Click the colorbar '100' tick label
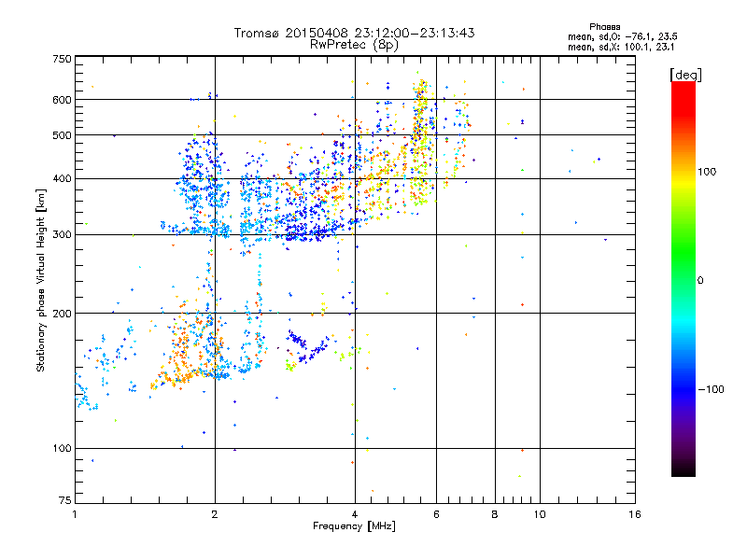 [x=707, y=172]
